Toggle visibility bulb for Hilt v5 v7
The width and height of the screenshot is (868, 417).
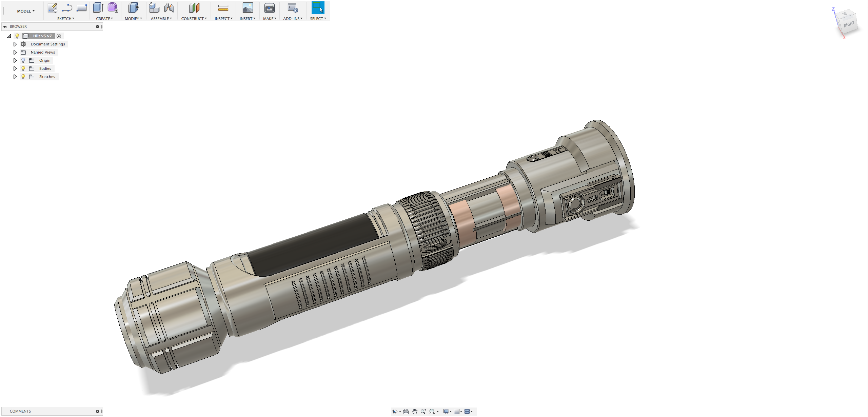coord(17,36)
